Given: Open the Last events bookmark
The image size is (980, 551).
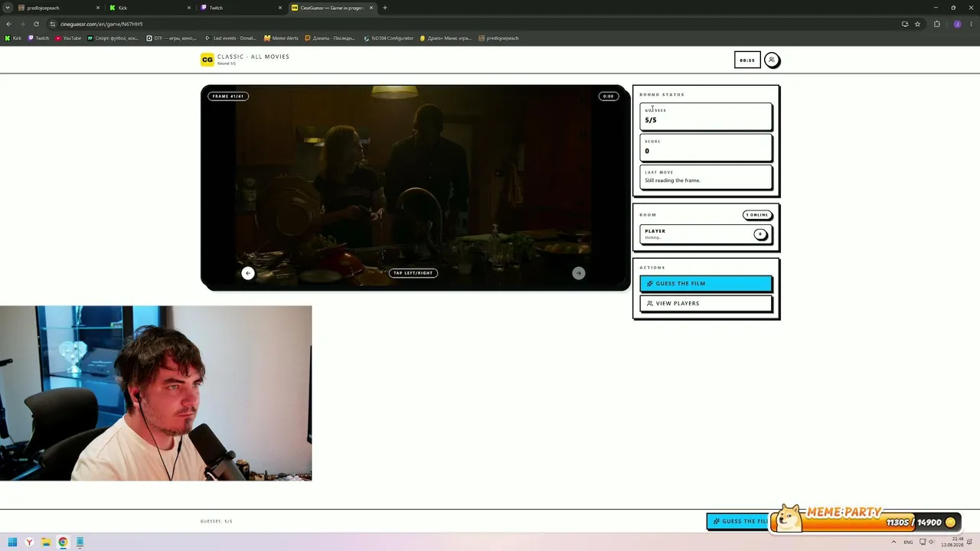Looking at the screenshot, I should click(x=230, y=38).
